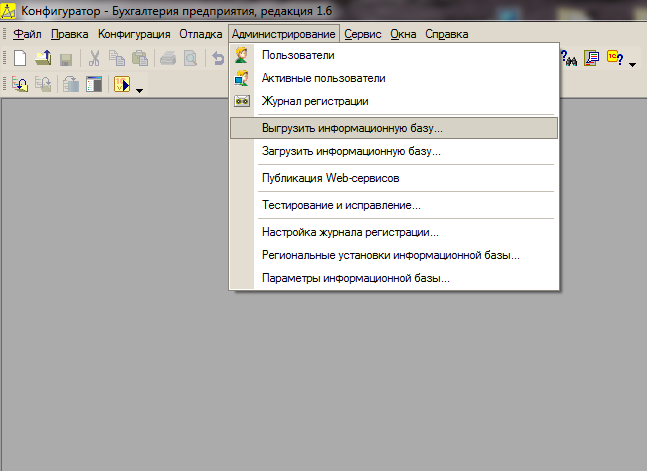Open Журнал регистрации from the menu
The image size is (647, 471).
point(394,101)
